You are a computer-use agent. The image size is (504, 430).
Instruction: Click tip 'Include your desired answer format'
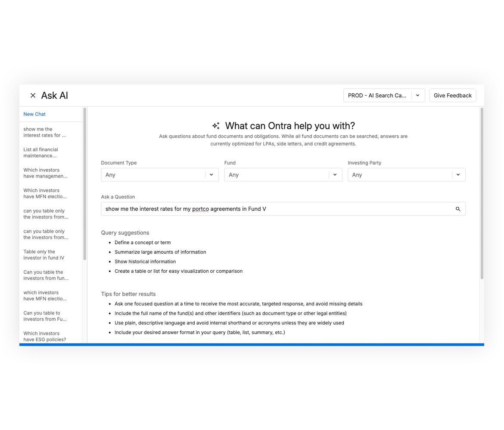200,333
